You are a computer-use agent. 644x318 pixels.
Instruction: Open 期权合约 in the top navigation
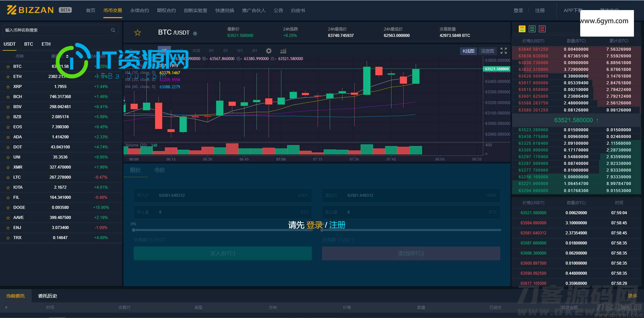point(167,10)
